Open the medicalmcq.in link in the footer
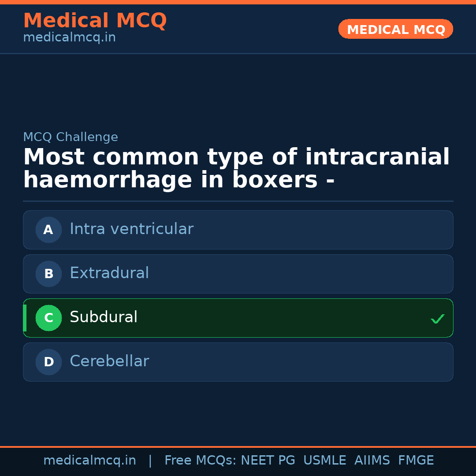Image resolution: width=476 pixels, height=476 pixels. 89,461
